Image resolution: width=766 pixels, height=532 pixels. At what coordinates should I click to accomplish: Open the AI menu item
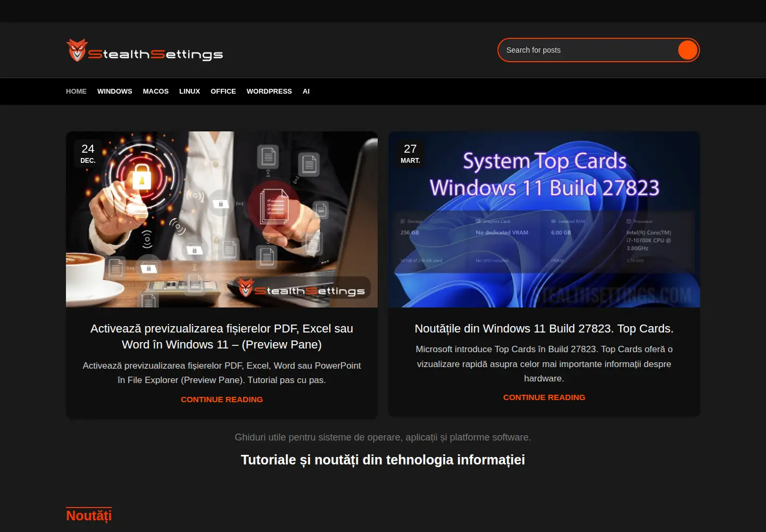tap(306, 92)
